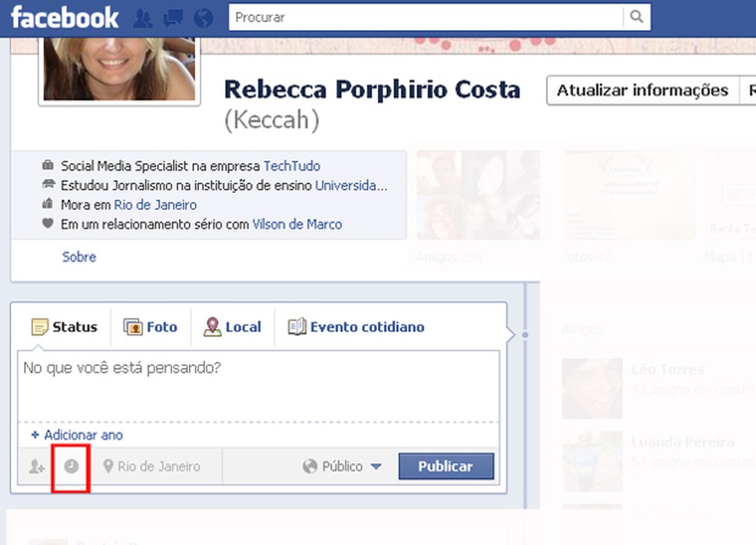Open the Amigos photos thumbnail
This screenshot has height=545, width=756.
click(x=478, y=194)
